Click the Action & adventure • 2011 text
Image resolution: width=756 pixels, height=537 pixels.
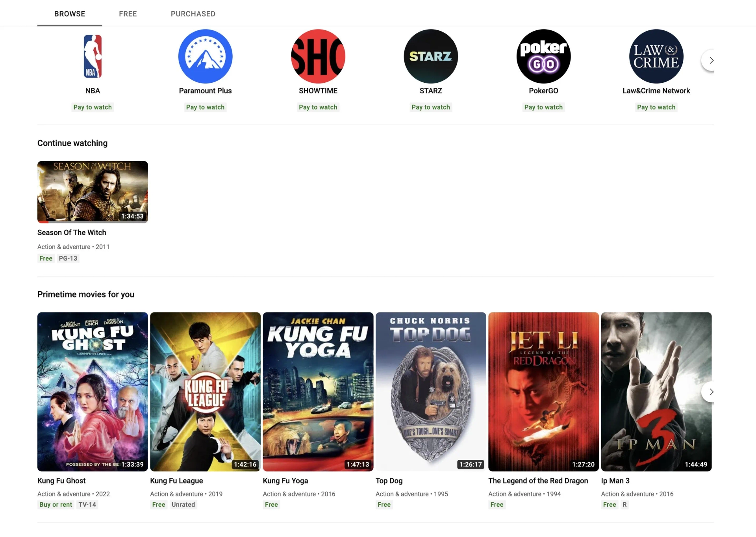pos(73,247)
